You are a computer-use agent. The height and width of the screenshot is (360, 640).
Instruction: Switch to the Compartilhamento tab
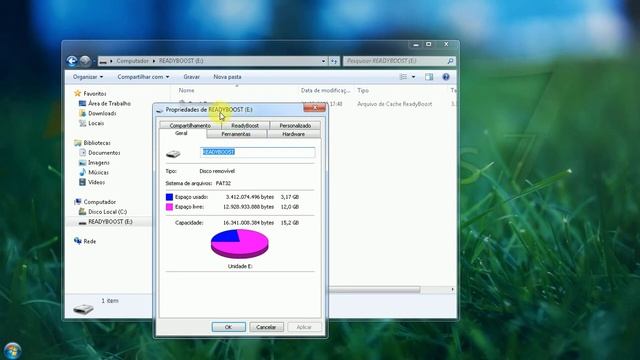pyautogui.click(x=190, y=126)
